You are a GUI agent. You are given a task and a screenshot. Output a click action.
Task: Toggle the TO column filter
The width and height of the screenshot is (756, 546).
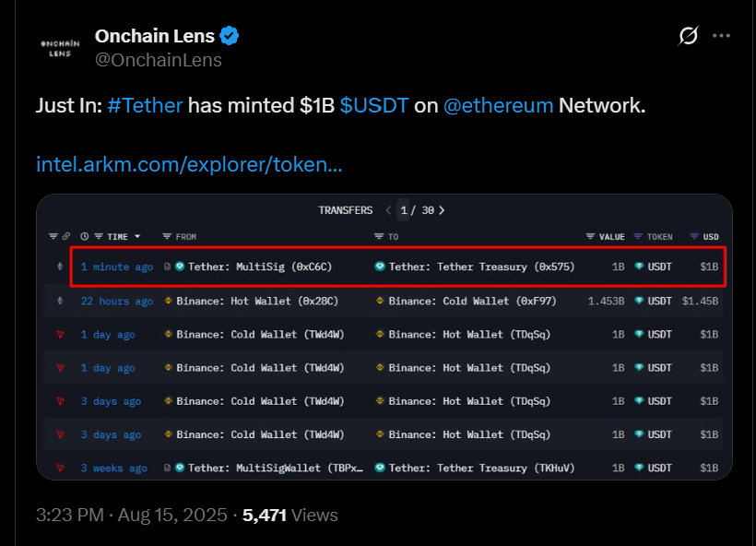pos(379,236)
